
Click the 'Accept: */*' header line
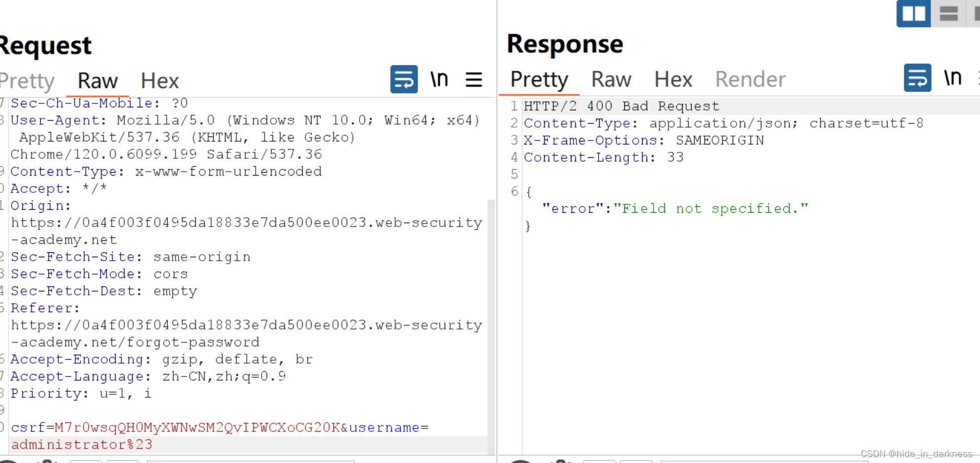point(59,189)
